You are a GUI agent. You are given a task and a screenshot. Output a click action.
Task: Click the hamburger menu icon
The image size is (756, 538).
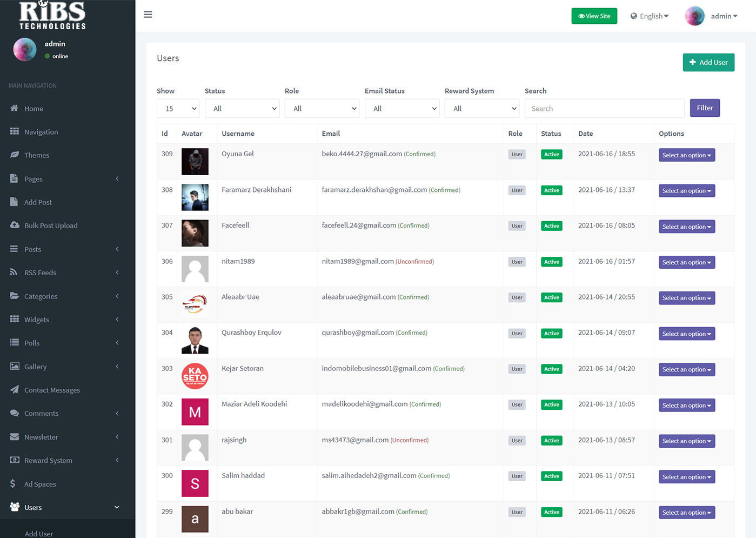click(x=148, y=15)
